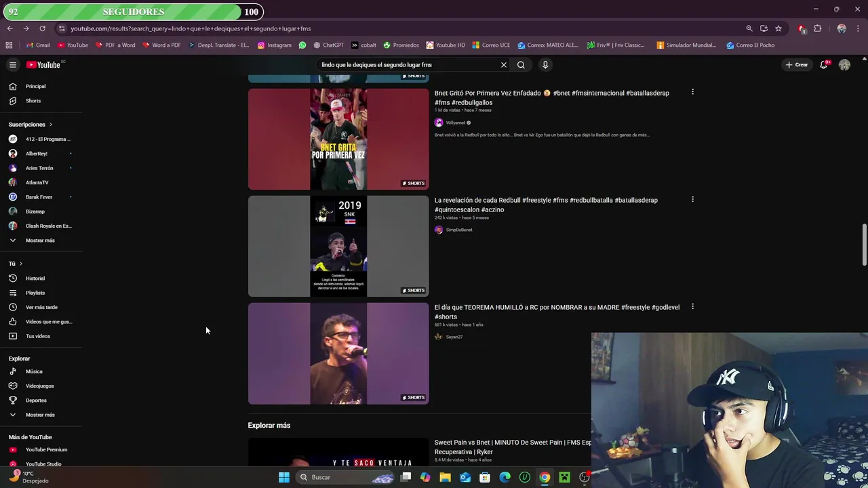Open the YouTube hamburger guide menu
Viewport: 868px width, 488px height.
(12, 65)
